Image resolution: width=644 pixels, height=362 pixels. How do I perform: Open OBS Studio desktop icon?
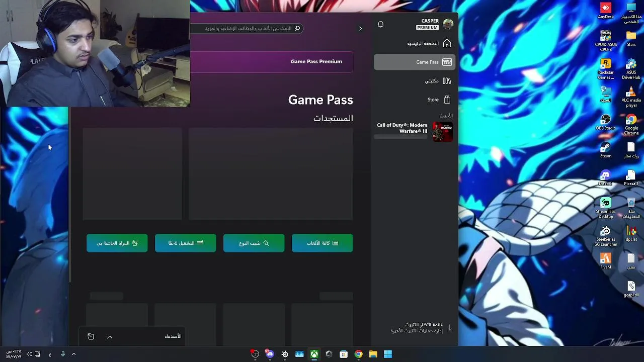(606, 122)
